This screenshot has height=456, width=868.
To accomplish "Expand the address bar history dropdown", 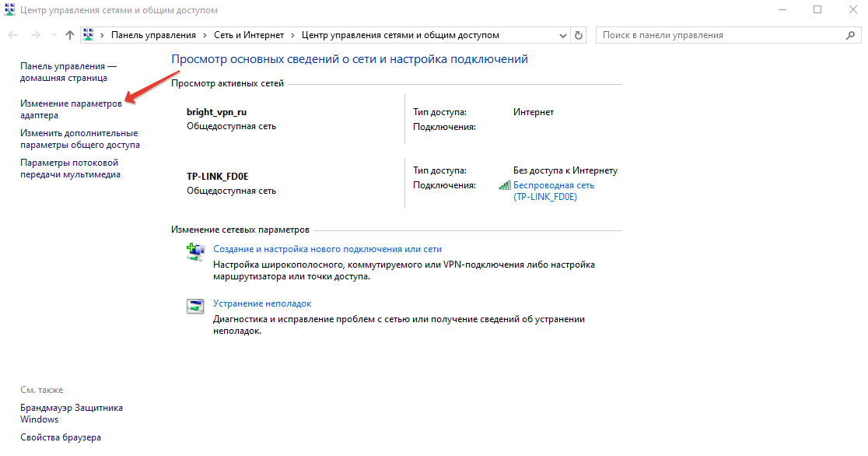I will point(563,35).
